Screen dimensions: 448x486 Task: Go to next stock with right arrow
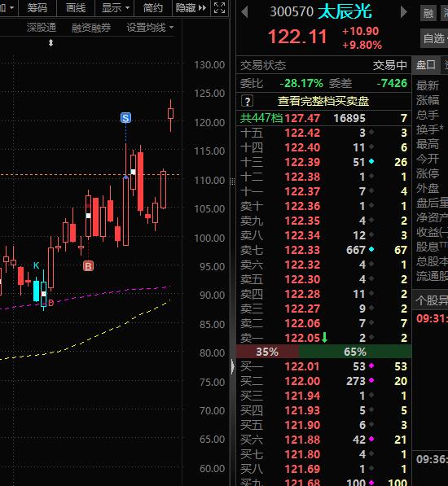[404, 12]
